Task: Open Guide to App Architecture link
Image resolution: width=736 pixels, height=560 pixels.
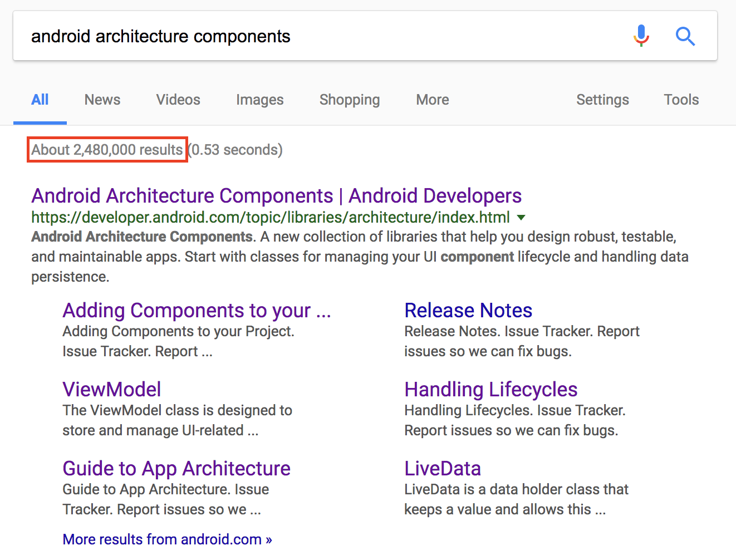Action: [x=176, y=469]
